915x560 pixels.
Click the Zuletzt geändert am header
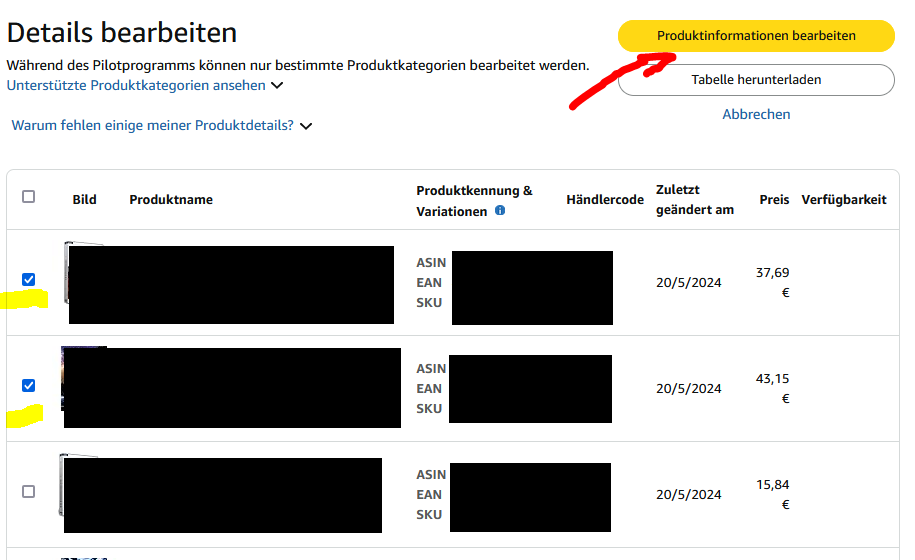point(695,200)
